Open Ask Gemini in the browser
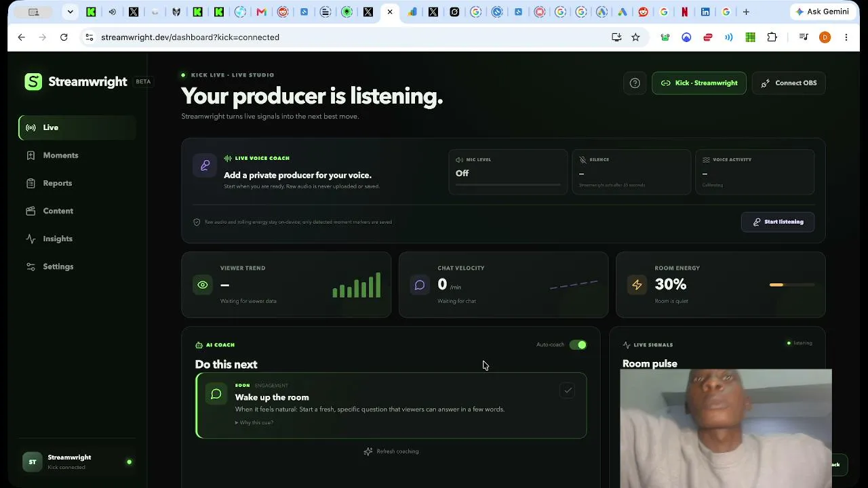Image resolution: width=868 pixels, height=488 pixels. 822,12
